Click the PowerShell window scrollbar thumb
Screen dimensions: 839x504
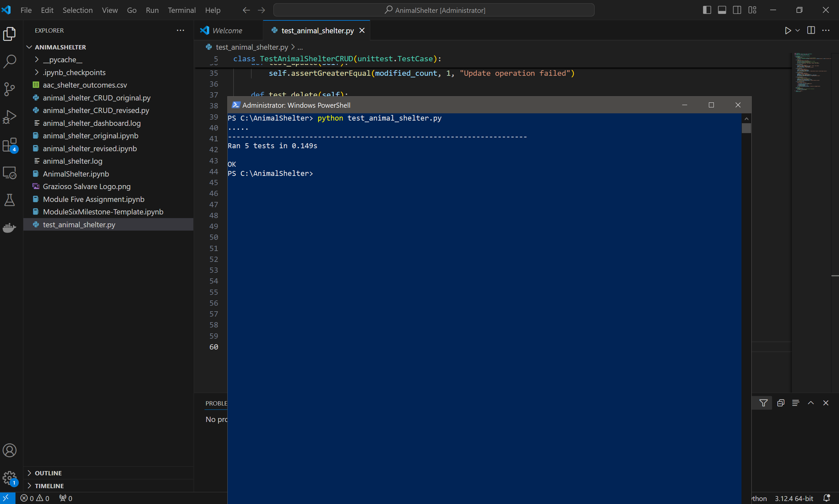(746, 128)
